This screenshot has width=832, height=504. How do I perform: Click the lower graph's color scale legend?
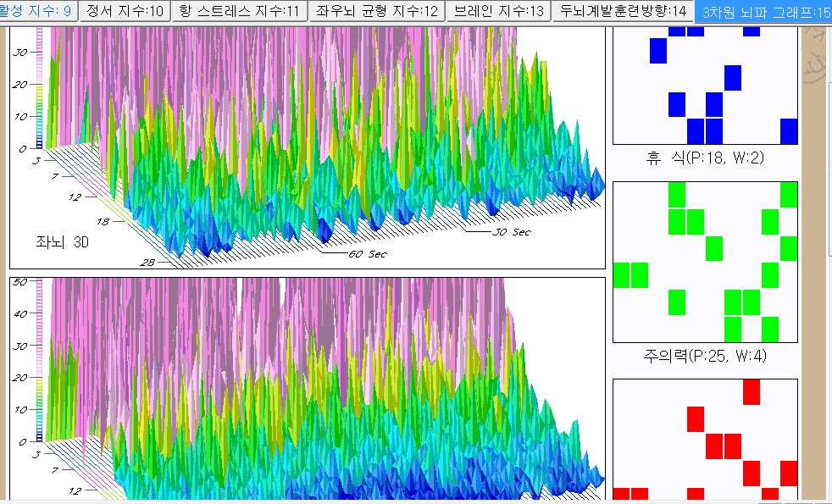point(40,360)
